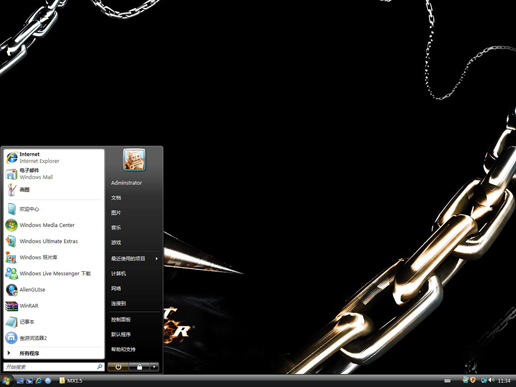Open Windows 照片库 Photo Gallery
This screenshot has width=516, height=387.
point(54,257)
